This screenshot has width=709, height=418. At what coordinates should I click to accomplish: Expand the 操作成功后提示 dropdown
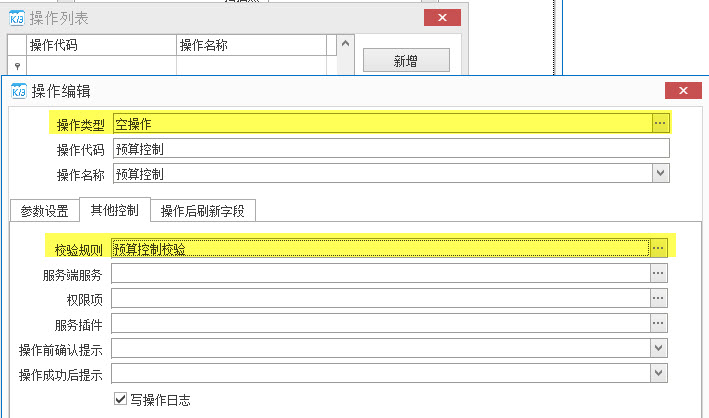pyautogui.click(x=659, y=373)
